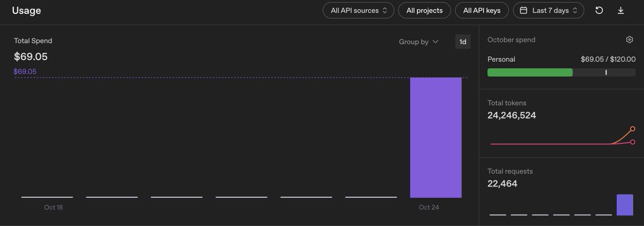Open the All API keys filter
Image resolution: width=644 pixels, height=226 pixels.
coord(482,10)
